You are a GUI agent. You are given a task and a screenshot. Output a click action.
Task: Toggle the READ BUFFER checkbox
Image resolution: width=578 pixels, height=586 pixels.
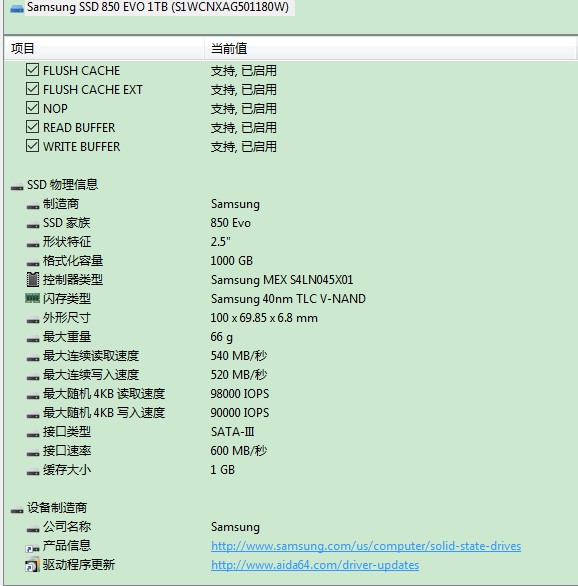click(x=33, y=127)
